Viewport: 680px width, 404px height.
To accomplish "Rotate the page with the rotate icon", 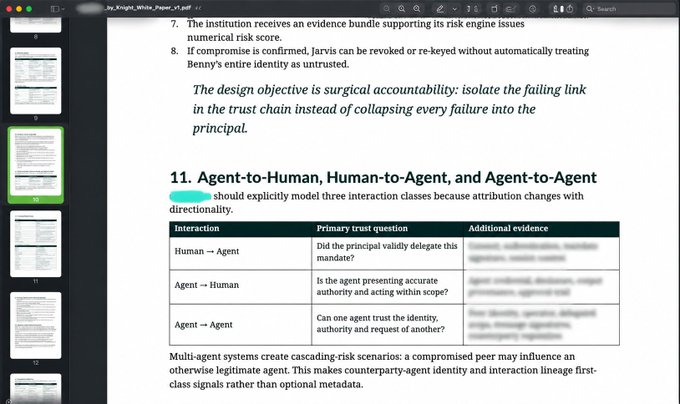I will tap(494, 9).
